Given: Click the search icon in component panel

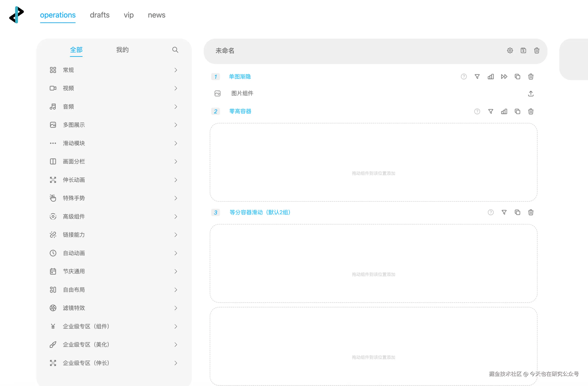Looking at the screenshot, I should [x=175, y=50].
